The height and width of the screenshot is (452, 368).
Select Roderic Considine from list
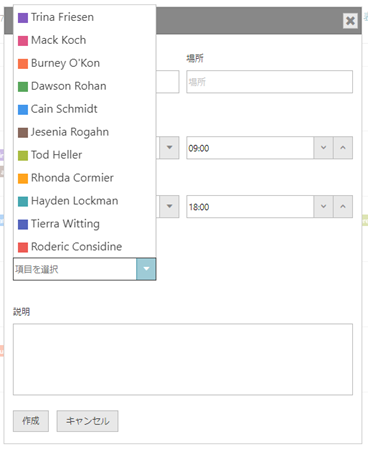pos(85,247)
